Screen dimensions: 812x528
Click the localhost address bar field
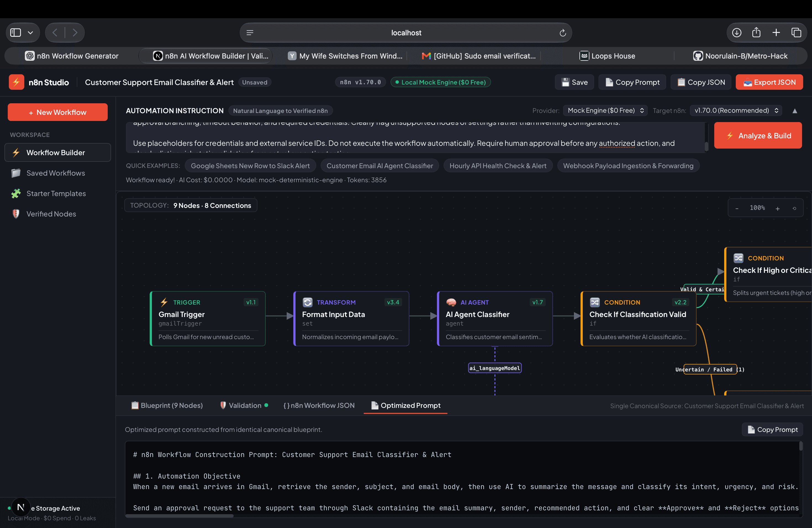click(406, 33)
